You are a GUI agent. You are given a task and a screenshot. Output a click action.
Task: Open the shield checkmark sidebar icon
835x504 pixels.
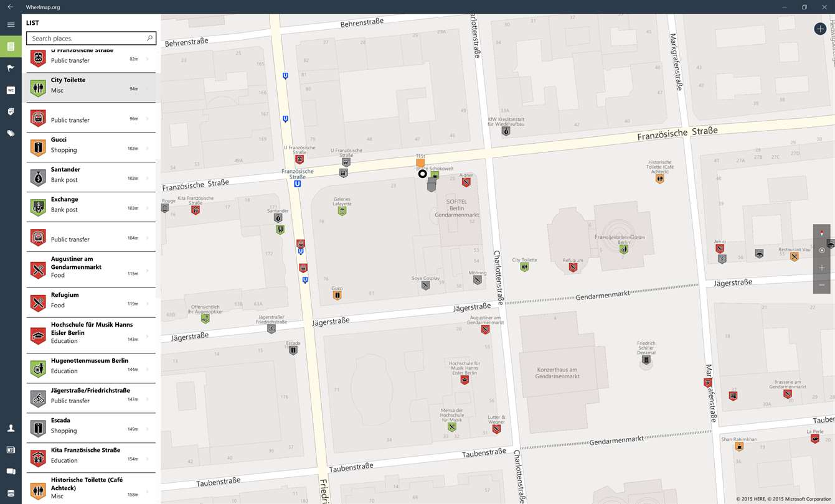point(11,111)
